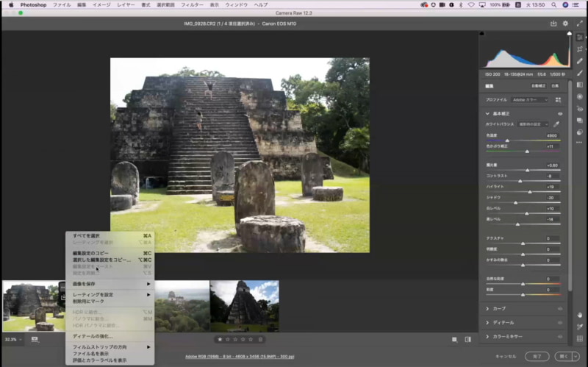The image size is (588, 367).
Task: Click the 白黒 button
Action: (555, 86)
